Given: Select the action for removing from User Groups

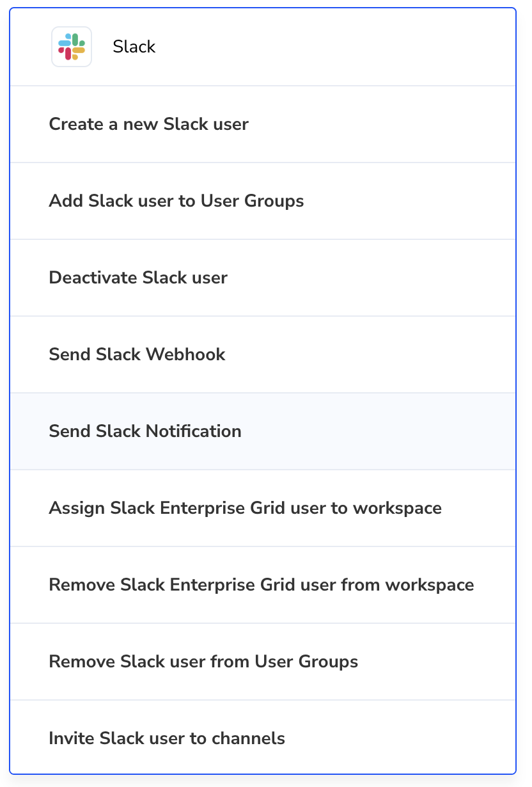Looking at the screenshot, I should click(x=263, y=662).
